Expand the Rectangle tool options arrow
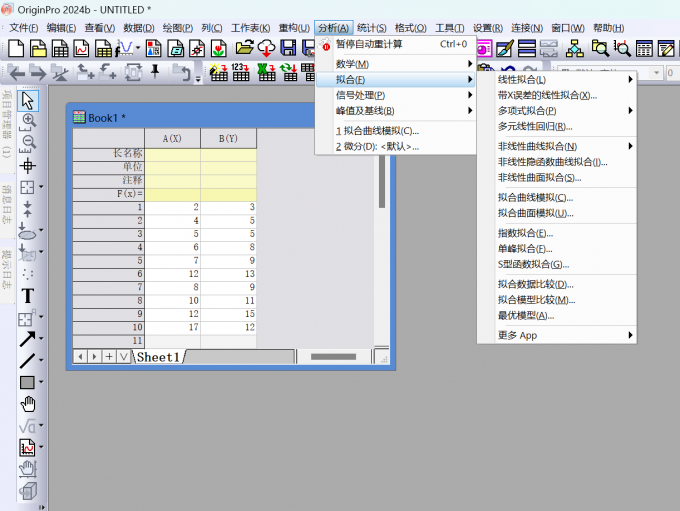Image resolution: width=680 pixels, height=511 pixels. pos(42,382)
